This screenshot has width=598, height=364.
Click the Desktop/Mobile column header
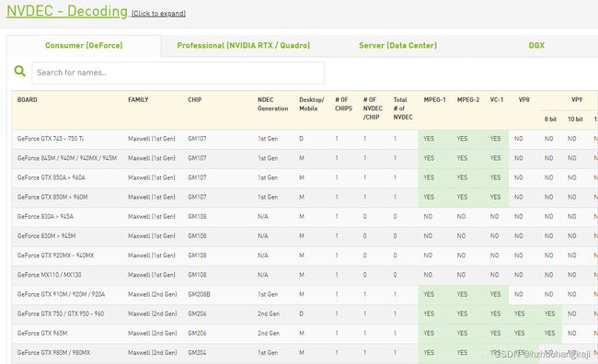point(312,104)
